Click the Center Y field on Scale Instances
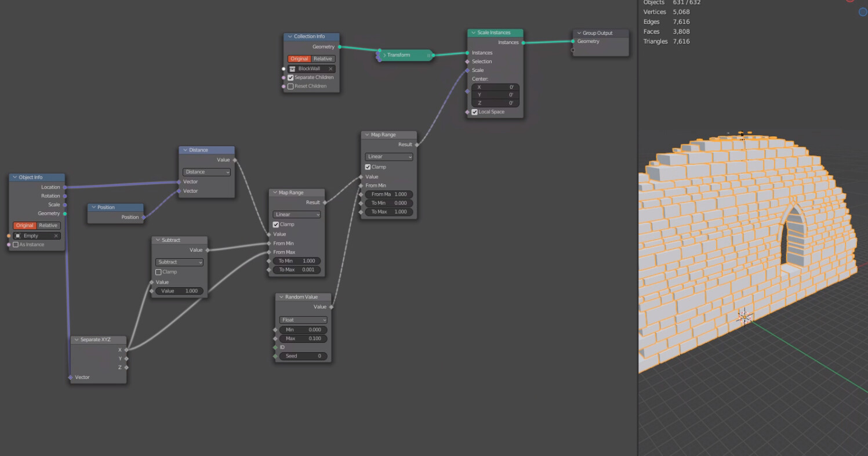 tap(495, 95)
